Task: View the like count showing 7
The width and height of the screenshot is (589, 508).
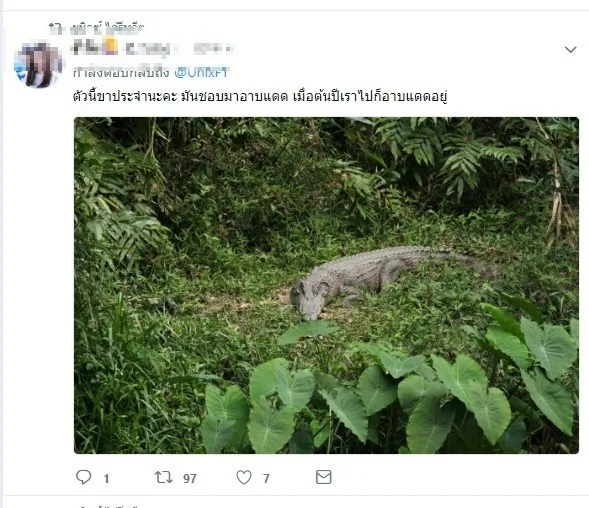Action: coord(266,478)
